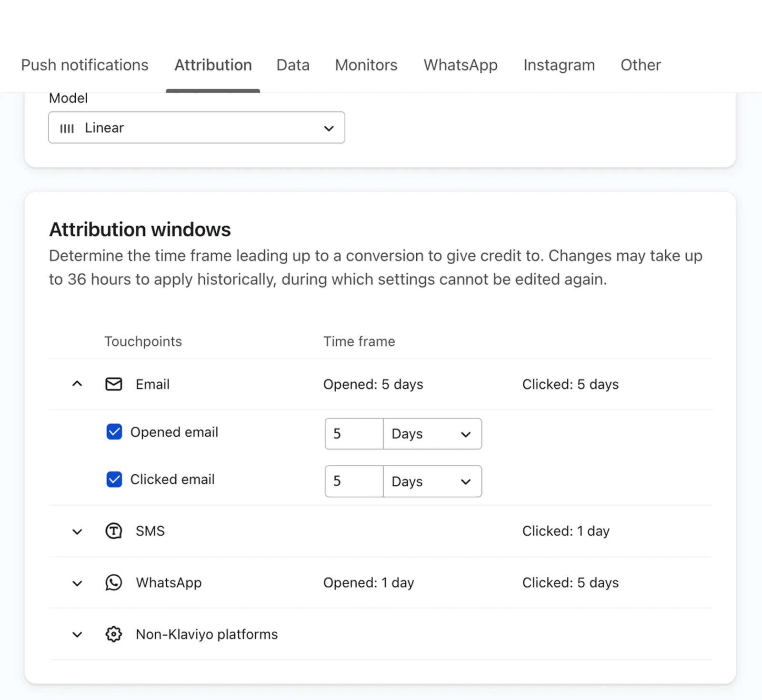Image resolution: width=762 pixels, height=700 pixels.
Task: Click the Non-Klaviyo platforms label
Action: tap(207, 634)
